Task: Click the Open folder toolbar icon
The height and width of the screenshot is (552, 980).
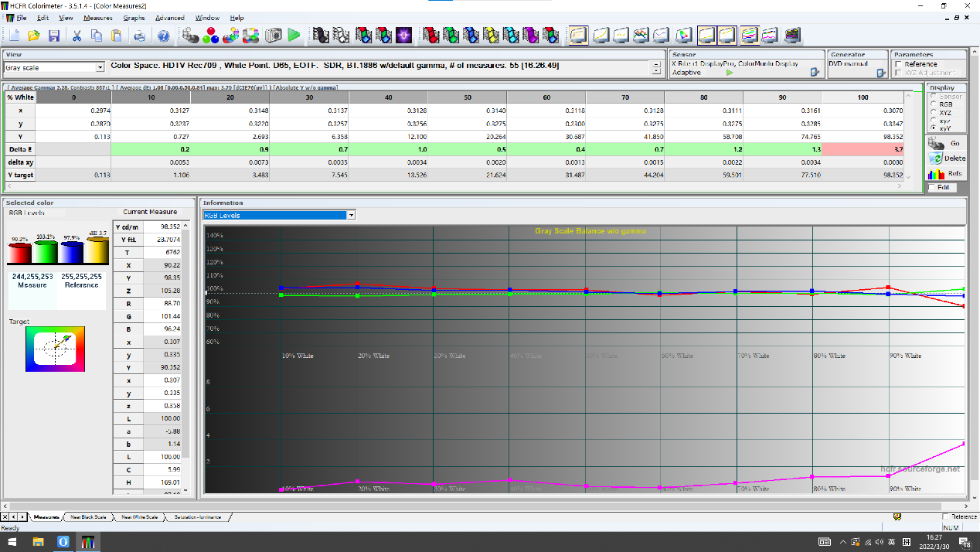Action: pos(34,36)
